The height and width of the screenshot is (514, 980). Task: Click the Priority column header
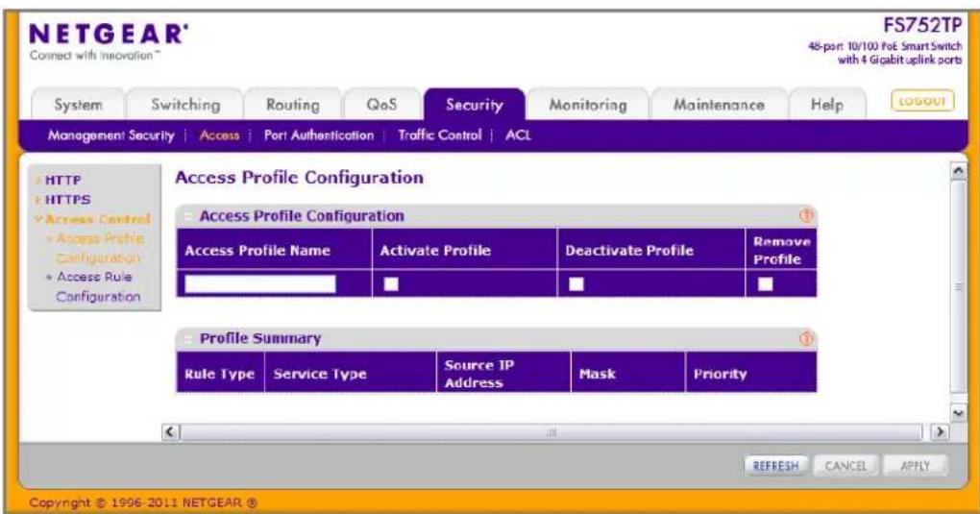pos(750,374)
